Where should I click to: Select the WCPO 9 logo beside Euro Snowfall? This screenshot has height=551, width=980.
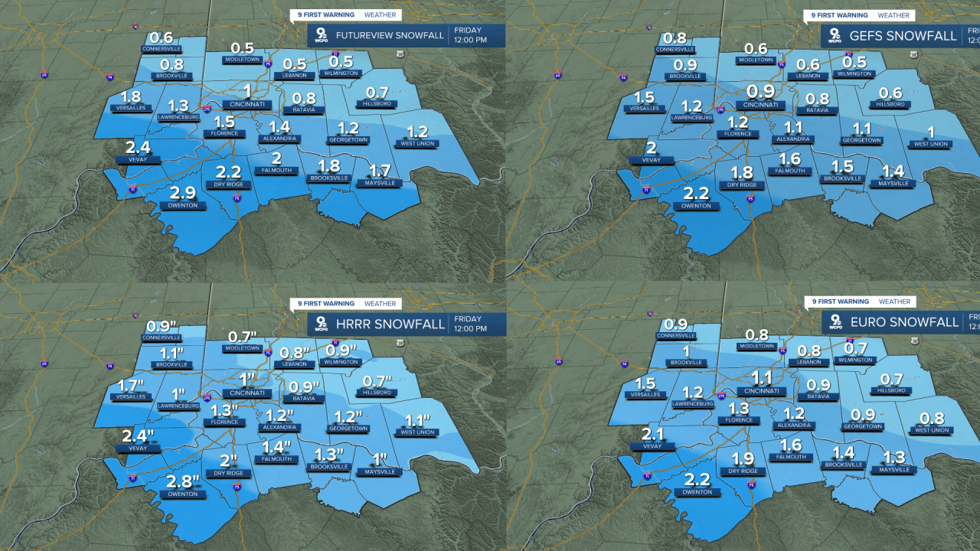click(x=834, y=322)
